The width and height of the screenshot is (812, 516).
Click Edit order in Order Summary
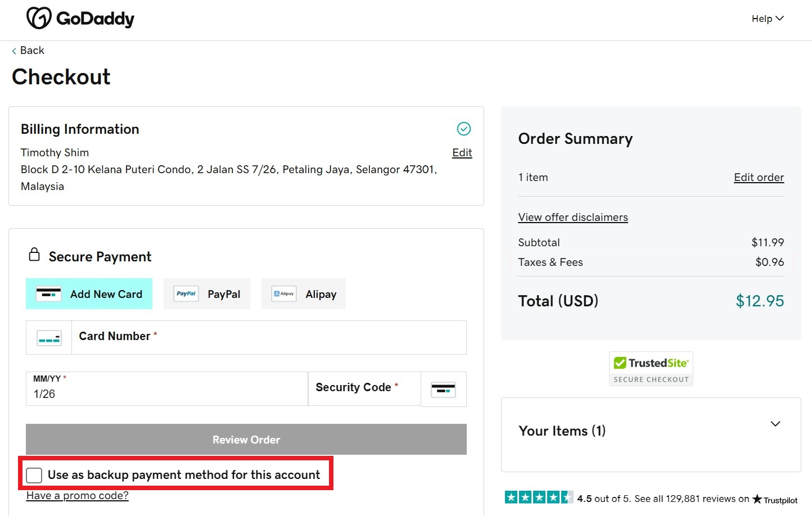[759, 177]
